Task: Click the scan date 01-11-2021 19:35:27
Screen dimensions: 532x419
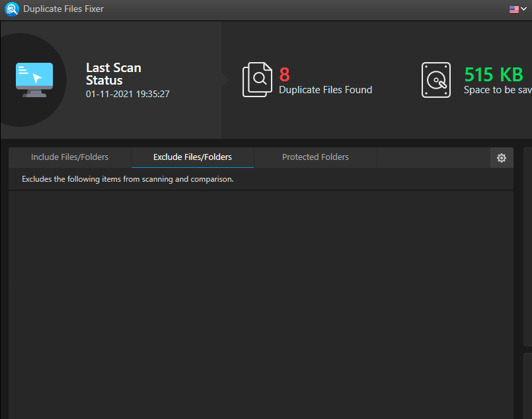Action: (x=128, y=94)
